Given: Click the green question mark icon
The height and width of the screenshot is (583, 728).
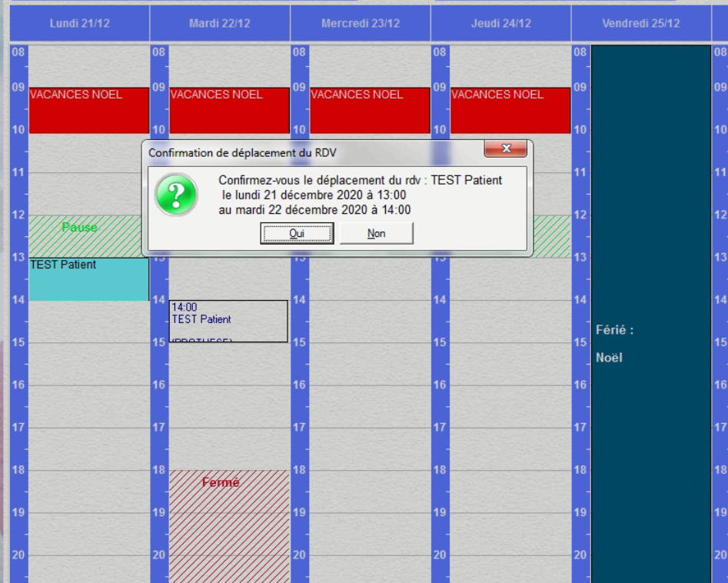Looking at the screenshot, I should 176,195.
